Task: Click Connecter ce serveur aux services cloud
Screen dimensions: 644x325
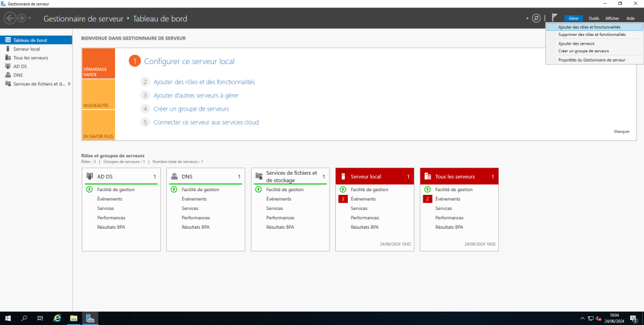Action: coord(206,122)
